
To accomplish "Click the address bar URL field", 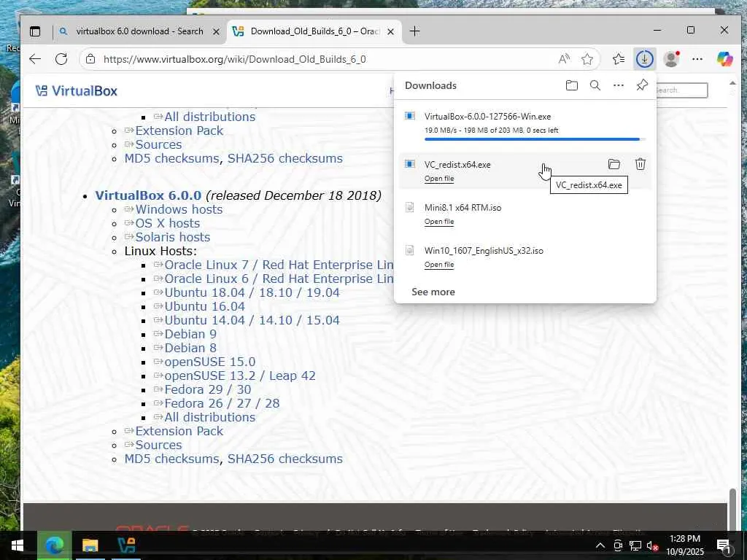I will (x=329, y=59).
